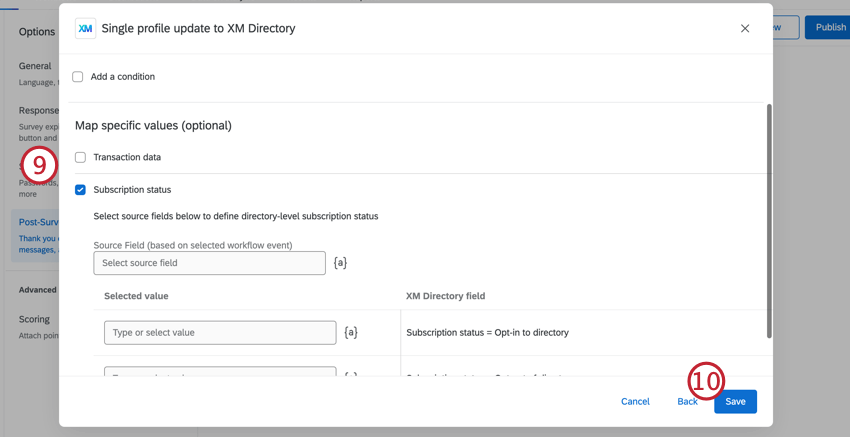
Task: Open Type or select value dropdown
Action: point(220,332)
